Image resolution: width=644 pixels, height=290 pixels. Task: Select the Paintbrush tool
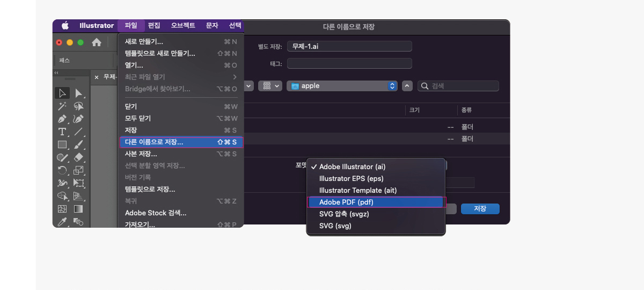coord(79,144)
